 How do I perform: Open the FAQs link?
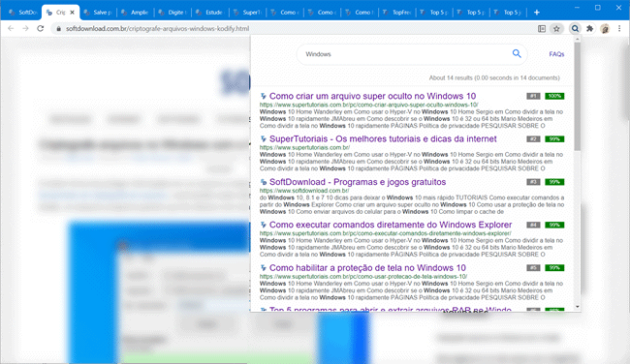click(556, 54)
